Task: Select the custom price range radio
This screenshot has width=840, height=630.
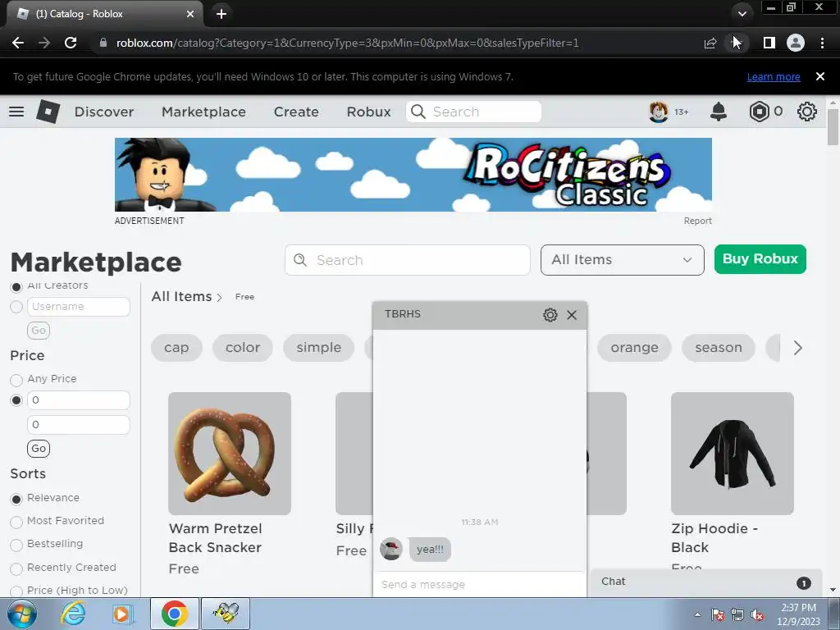Action: tap(16, 400)
